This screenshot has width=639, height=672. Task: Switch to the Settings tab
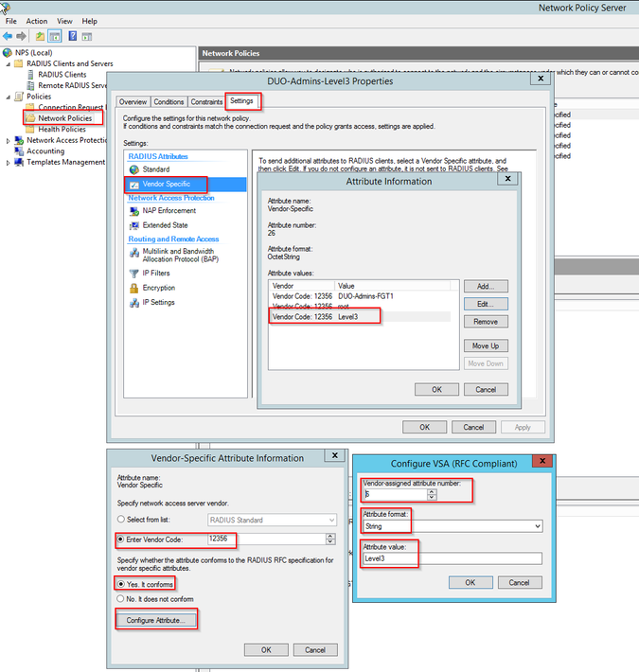coord(241,100)
